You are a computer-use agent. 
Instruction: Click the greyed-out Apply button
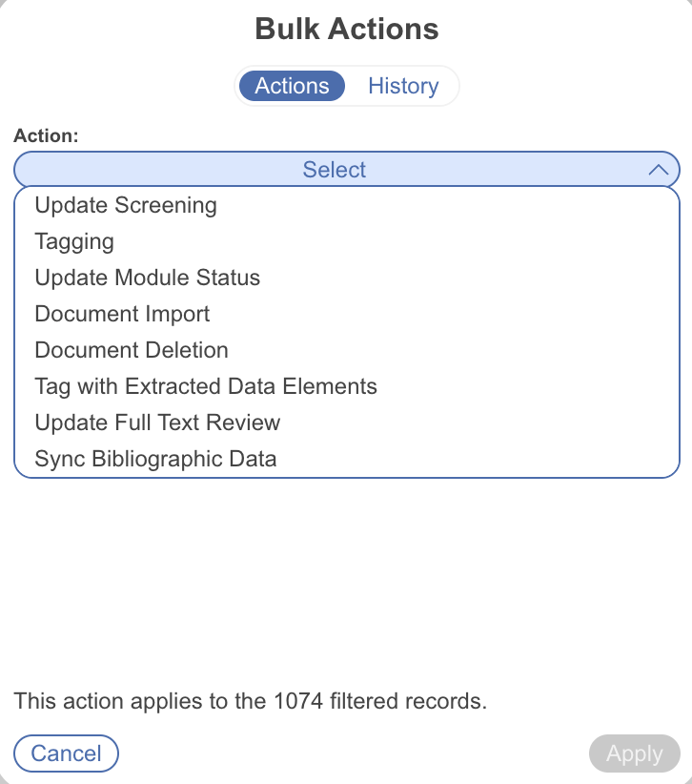click(634, 753)
